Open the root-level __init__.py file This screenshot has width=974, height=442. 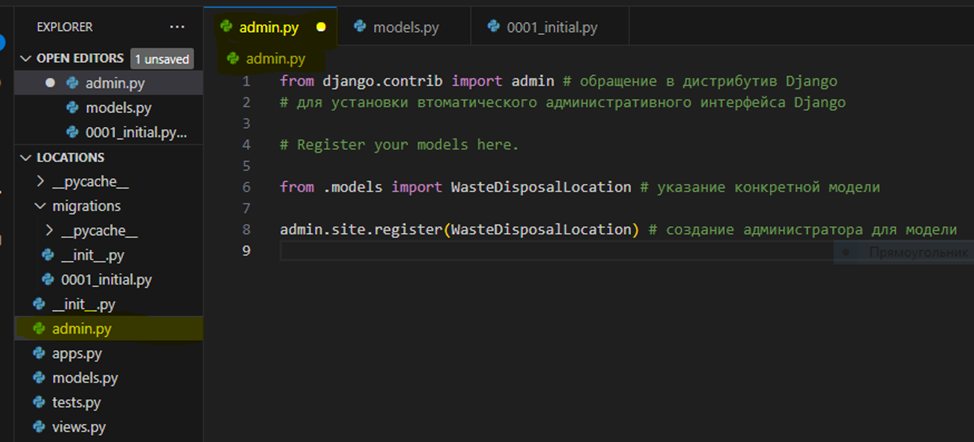pos(84,304)
